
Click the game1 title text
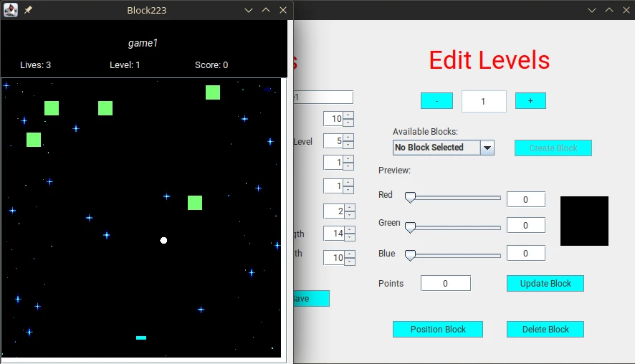(143, 43)
